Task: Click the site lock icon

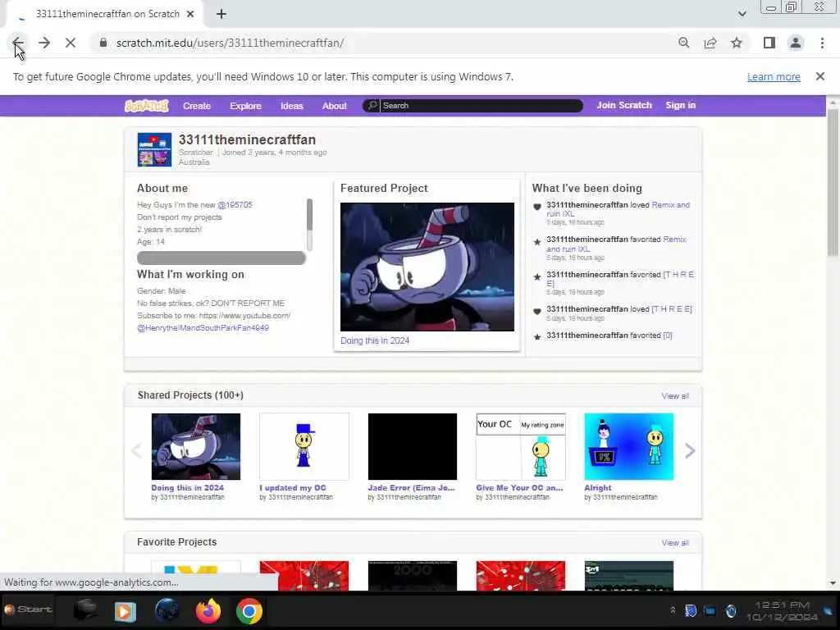Action: (103, 43)
